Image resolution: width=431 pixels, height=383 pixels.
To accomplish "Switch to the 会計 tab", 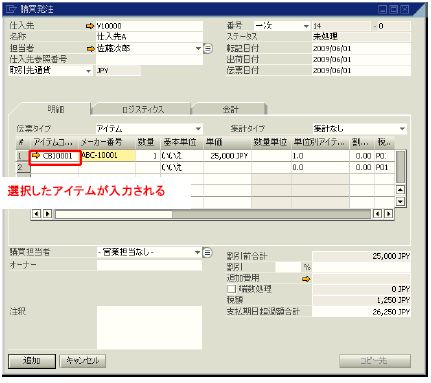I will [230, 109].
